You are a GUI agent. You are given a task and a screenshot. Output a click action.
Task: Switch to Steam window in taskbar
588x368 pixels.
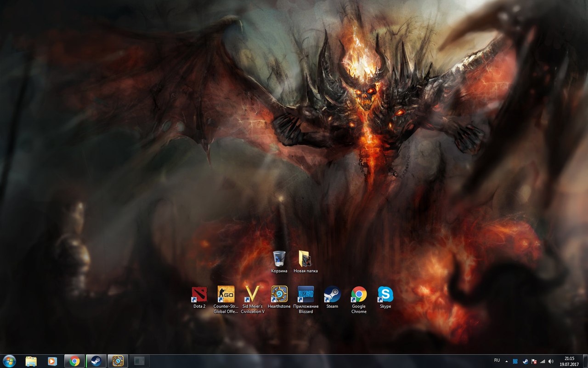[x=96, y=361]
